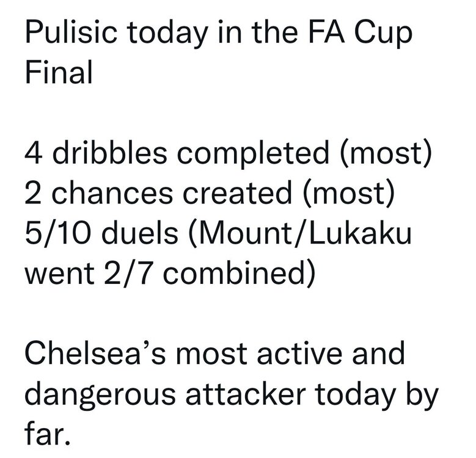The height and width of the screenshot is (458, 476).
Task: Click the name "Lukaku"
Action: tap(361, 233)
